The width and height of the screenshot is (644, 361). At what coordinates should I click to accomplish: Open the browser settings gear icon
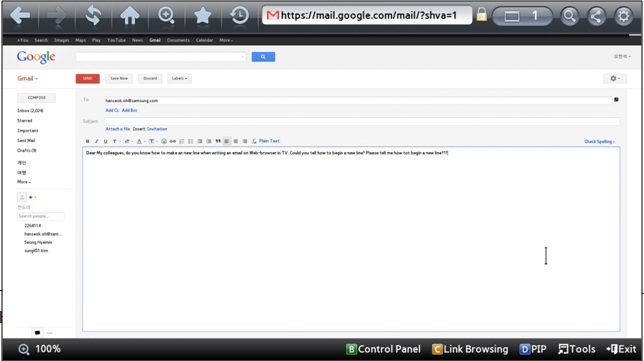pos(623,16)
